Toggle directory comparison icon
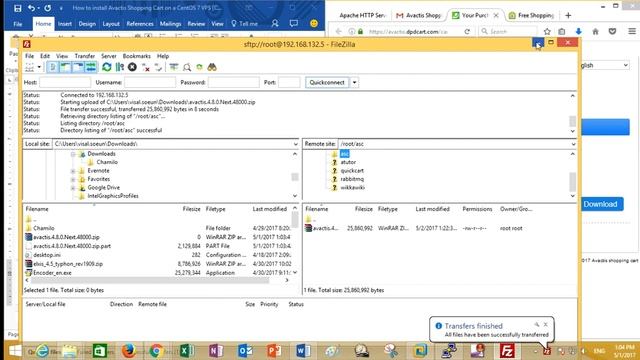 [187, 67]
